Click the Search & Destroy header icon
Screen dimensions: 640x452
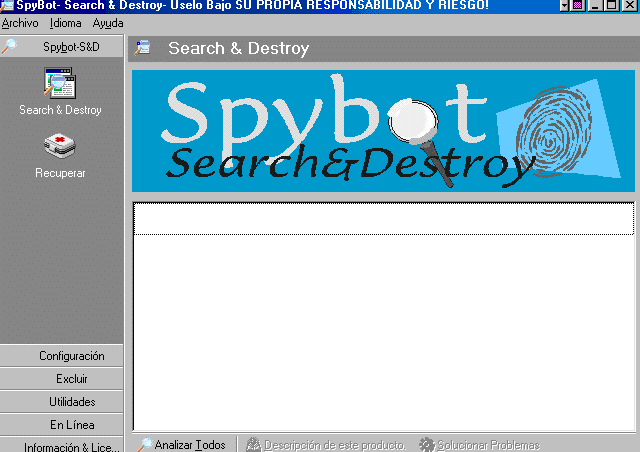click(x=143, y=48)
